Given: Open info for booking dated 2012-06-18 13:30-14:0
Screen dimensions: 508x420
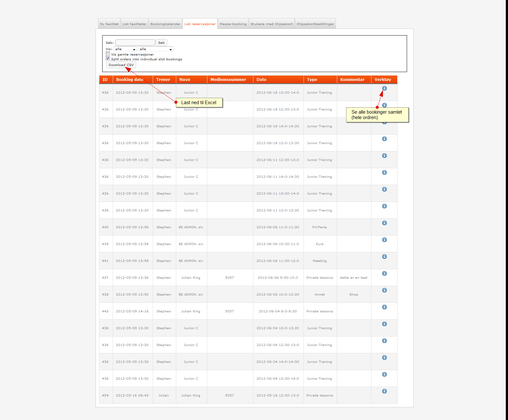Looking at the screenshot, I should pos(384,88).
